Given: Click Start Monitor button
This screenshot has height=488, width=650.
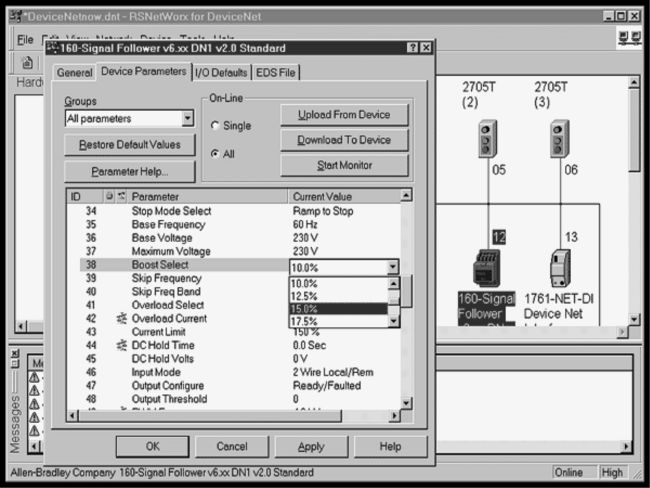Looking at the screenshot, I should point(344,165).
